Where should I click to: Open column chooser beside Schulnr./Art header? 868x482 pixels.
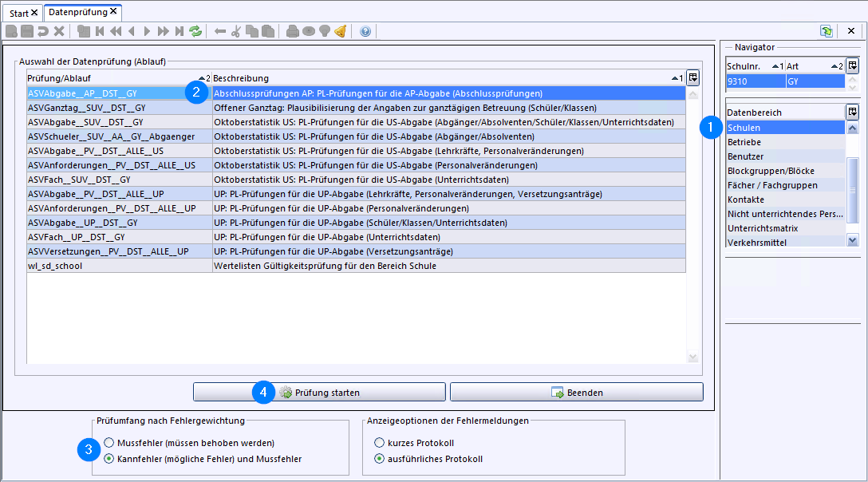[x=853, y=65]
